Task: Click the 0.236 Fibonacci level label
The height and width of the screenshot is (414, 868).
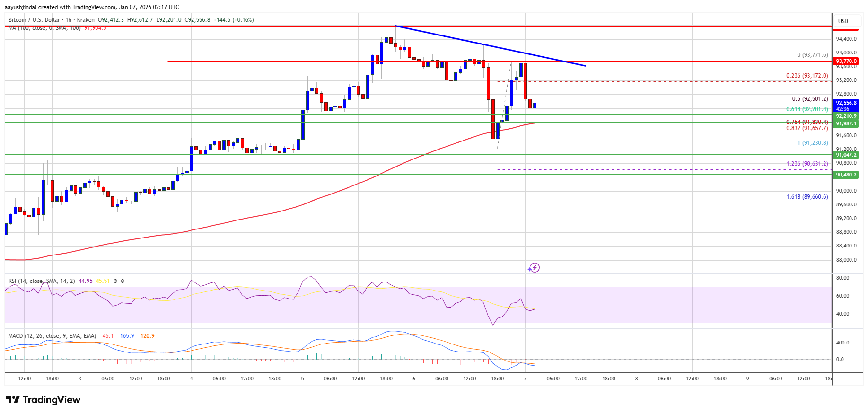Action: (807, 76)
